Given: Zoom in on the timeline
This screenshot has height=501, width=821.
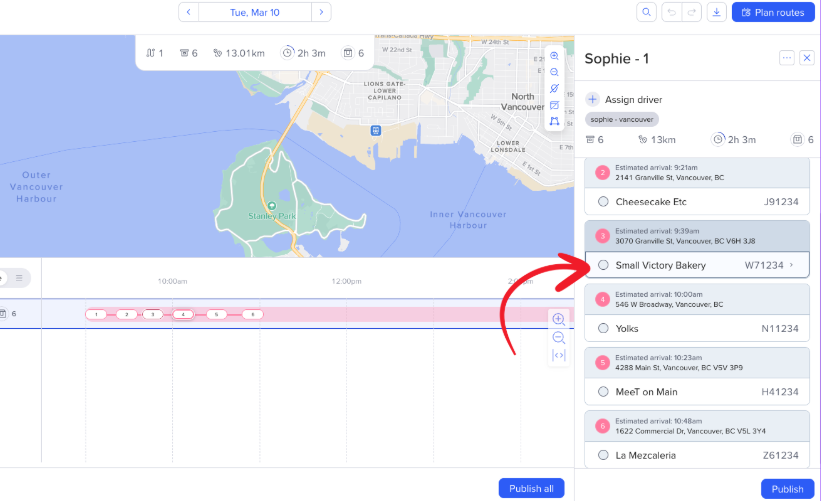Looking at the screenshot, I should [559, 319].
